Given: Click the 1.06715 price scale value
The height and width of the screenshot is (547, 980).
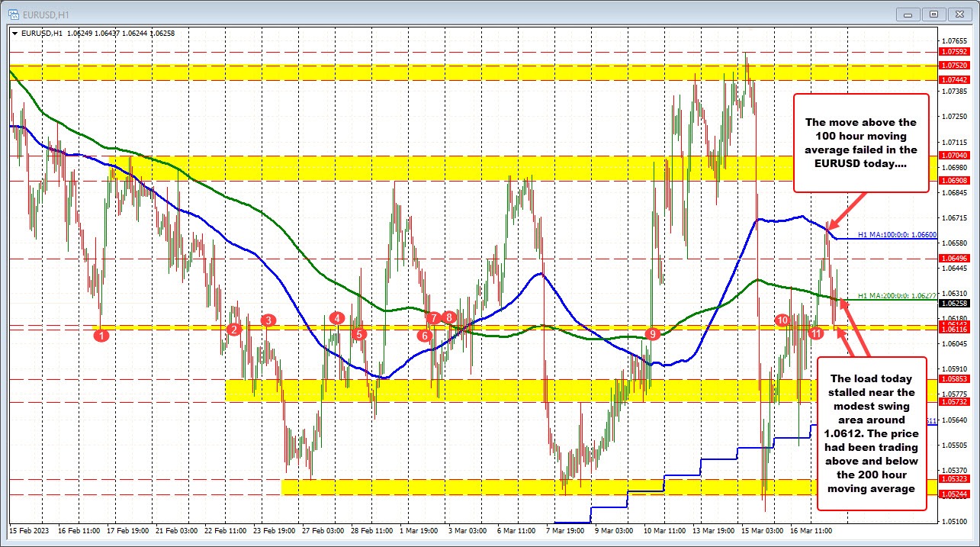Looking at the screenshot, I should [x=956, y=218].
